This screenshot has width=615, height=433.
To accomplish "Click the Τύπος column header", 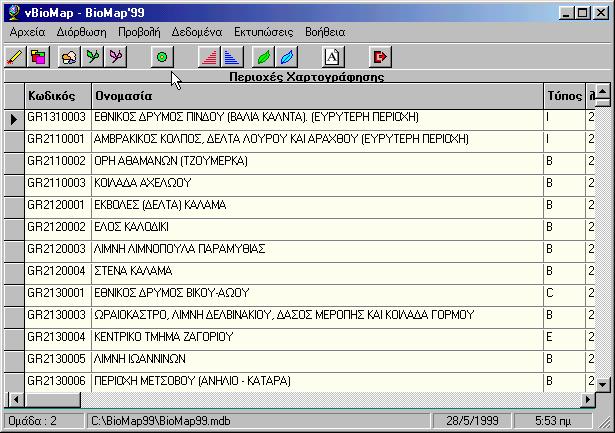I will point(564,96).
